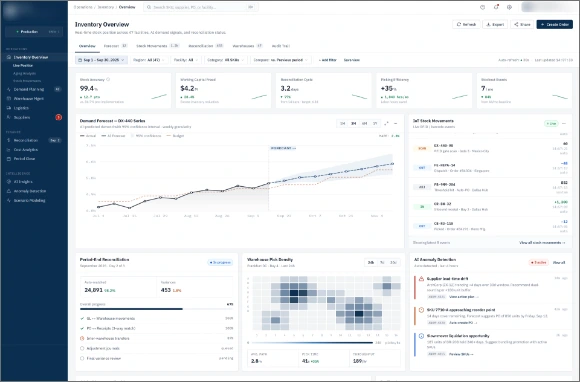Open Reconciliation in the sidebar
580x382 pixels.
[34, 141]
